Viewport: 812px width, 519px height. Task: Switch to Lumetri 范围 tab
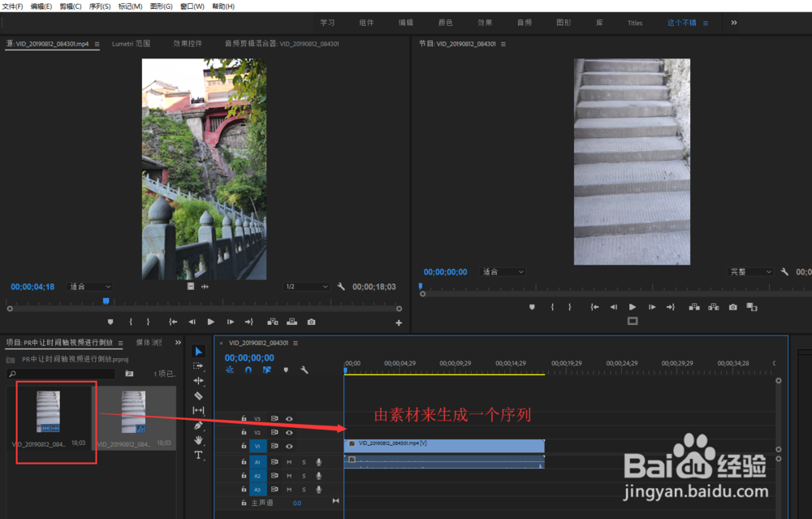[131, 44]
